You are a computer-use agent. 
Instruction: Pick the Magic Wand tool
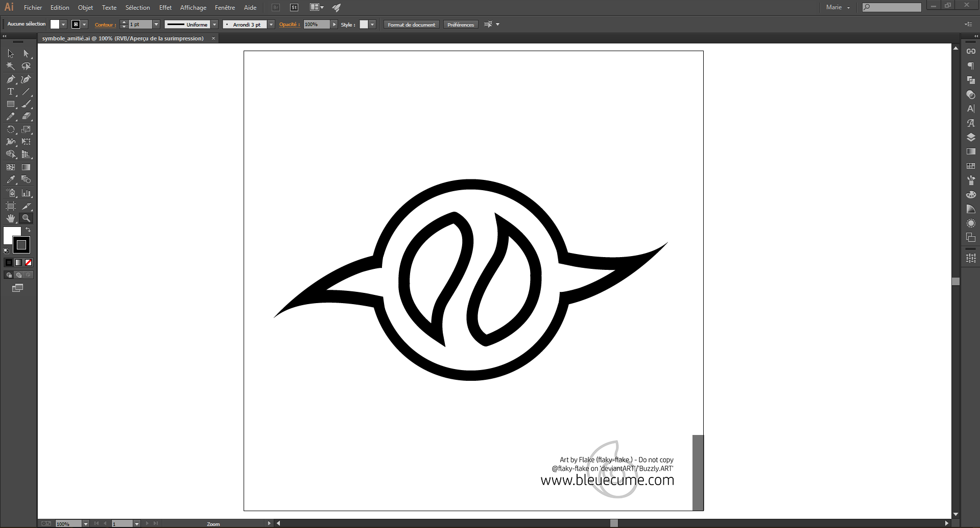pyautogui.click(x=11, y=66)
